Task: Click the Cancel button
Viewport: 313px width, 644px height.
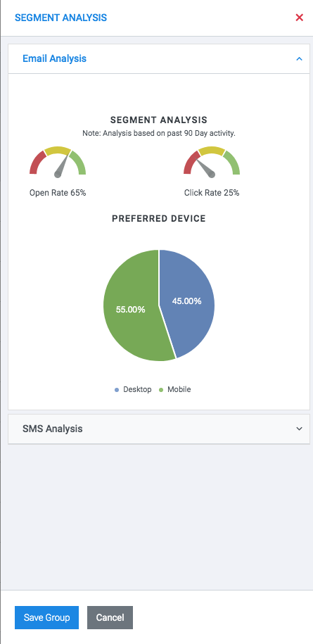Action: coord(110,617)
